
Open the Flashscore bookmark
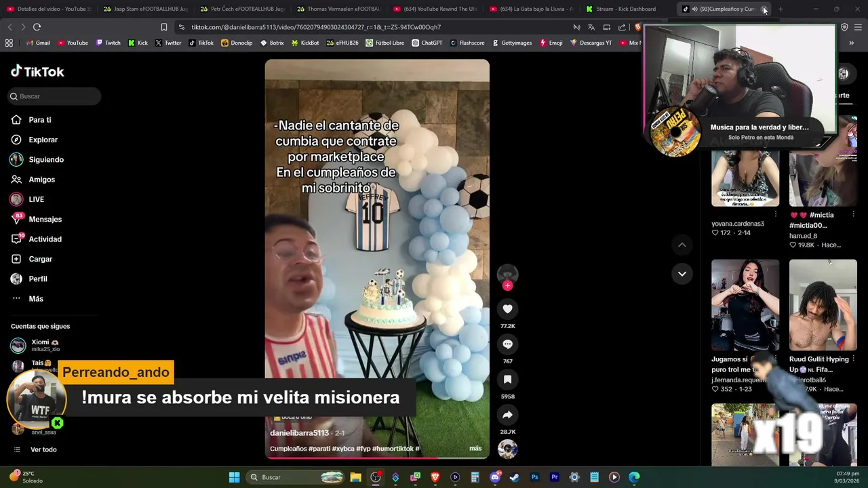click(x=467, y=43)
